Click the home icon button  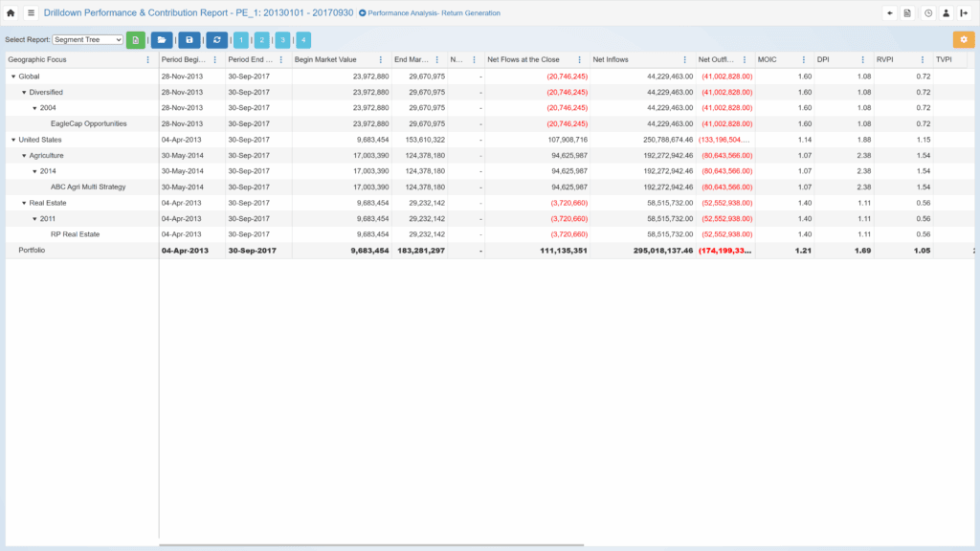[11, 13]
